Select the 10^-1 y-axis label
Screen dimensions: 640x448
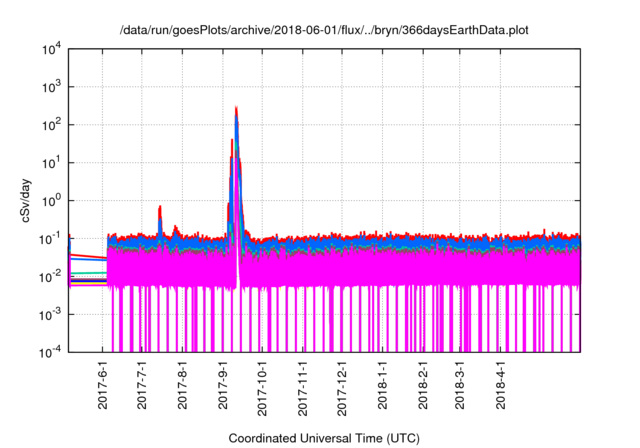[x=51, y=239]
